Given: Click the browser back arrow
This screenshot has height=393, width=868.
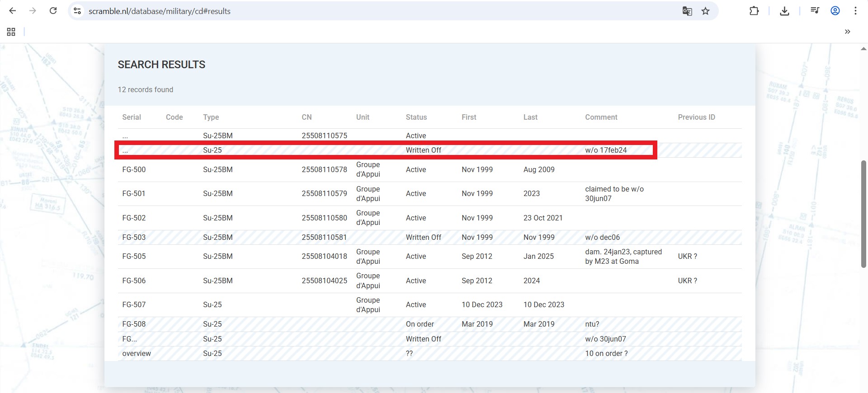Looking at the screenshot, I should tap(13, 11).
